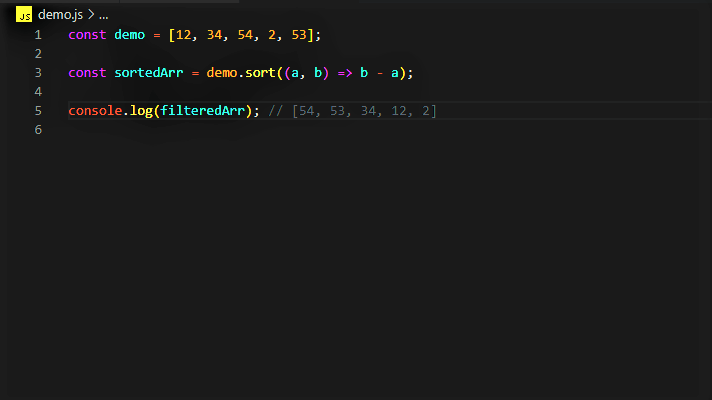This screenshot has width=712, height=400.
Task: Click the number 12 in the array
Action: (183, 35)
